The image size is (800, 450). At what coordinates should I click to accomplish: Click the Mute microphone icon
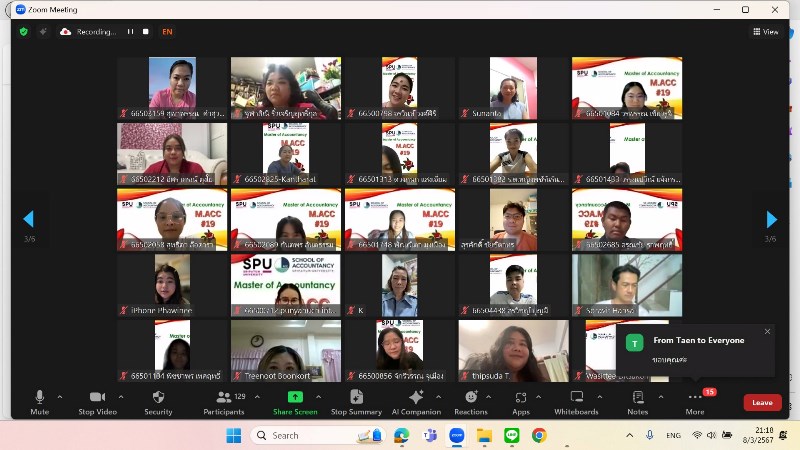(39, 397)
